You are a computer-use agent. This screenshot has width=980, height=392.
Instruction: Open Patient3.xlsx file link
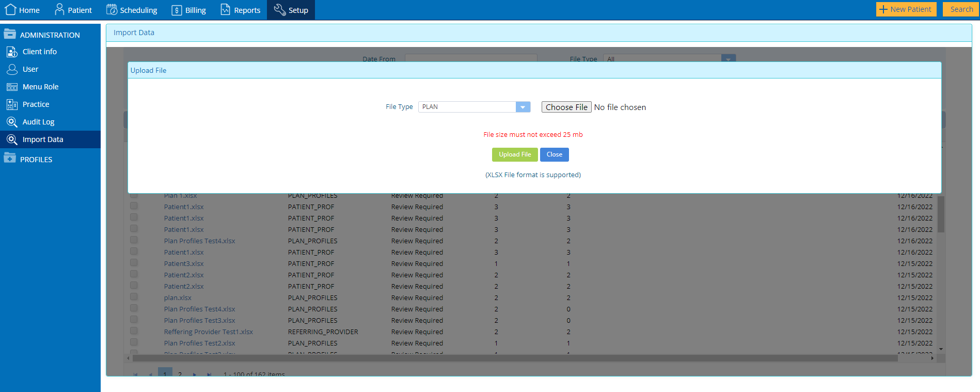pyautogui.click(x=184, y=263)
